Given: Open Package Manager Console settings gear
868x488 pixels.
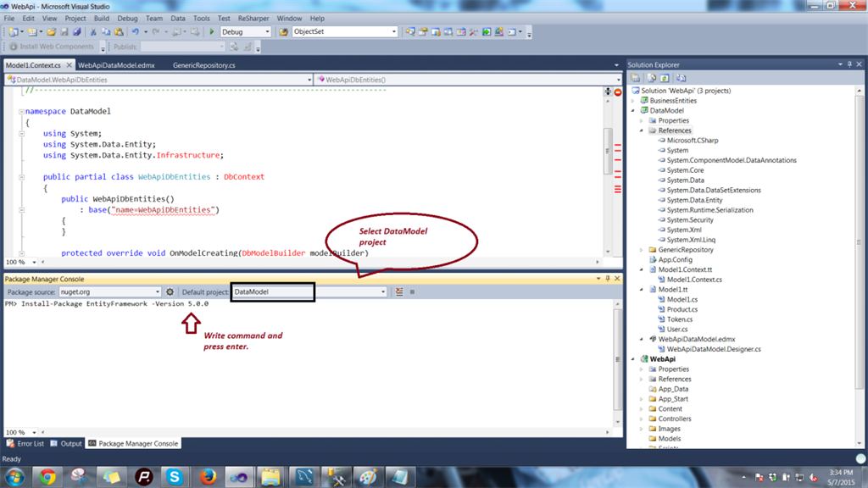Looking at the screenshot, I should tap(170, 291).
